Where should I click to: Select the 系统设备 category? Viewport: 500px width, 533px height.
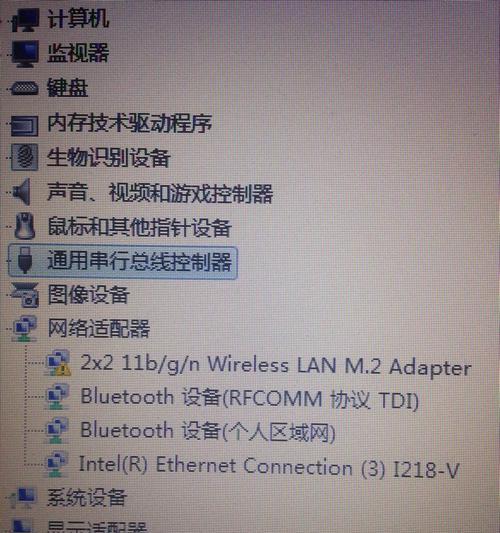87,497
